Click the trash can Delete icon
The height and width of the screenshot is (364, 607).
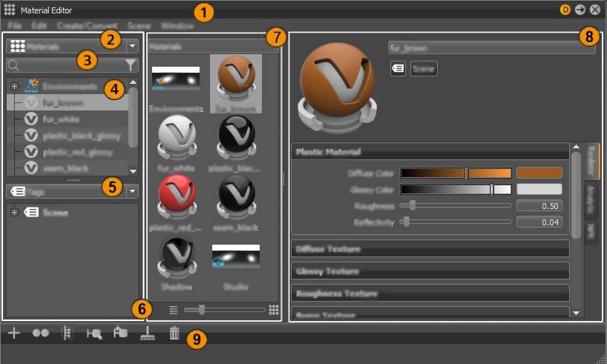pos(174,333)
